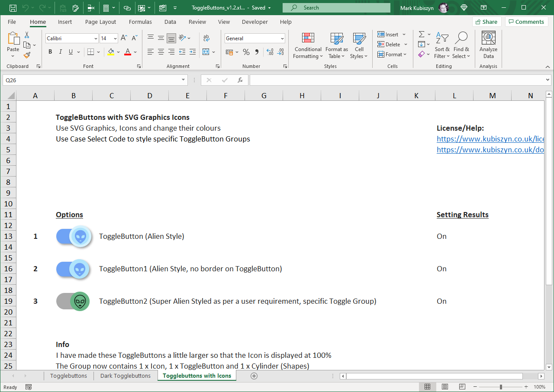The height and width of the screenshot is (392, 554).
Task: Click the zoom slider handle
Action: 501,387
